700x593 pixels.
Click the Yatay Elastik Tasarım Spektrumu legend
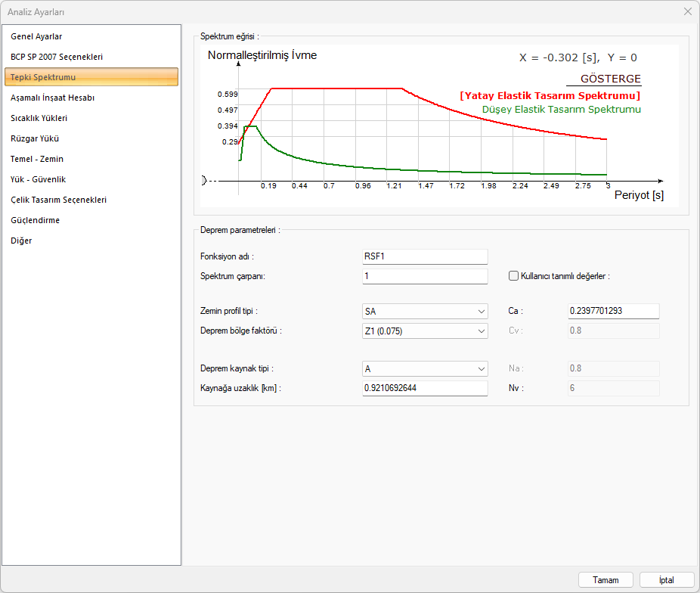(x=550, y=96)
